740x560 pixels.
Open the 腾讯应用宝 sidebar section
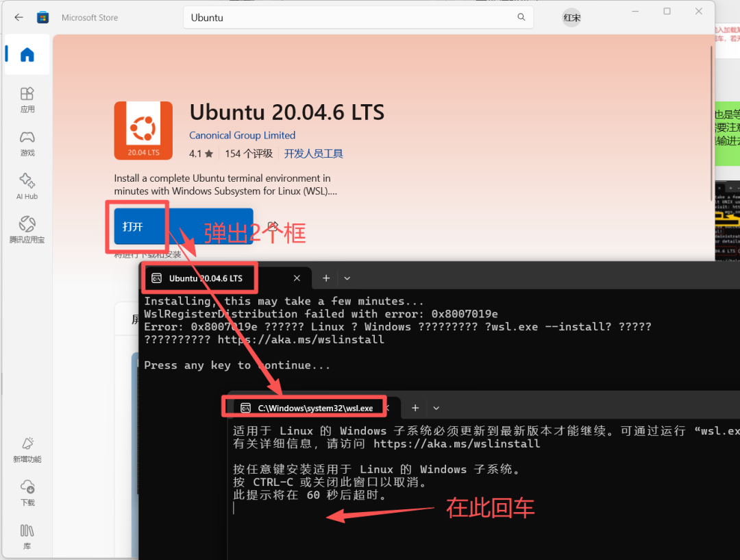coord(27,230)
